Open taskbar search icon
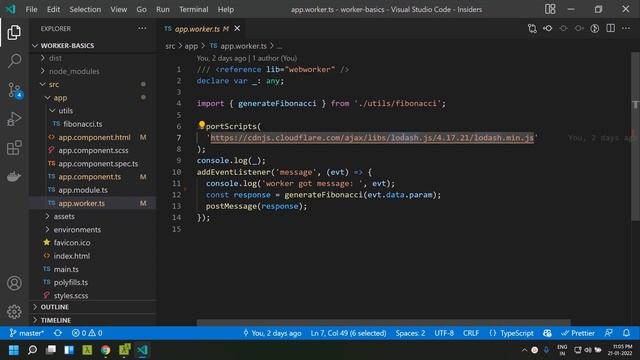 (32, 350)
